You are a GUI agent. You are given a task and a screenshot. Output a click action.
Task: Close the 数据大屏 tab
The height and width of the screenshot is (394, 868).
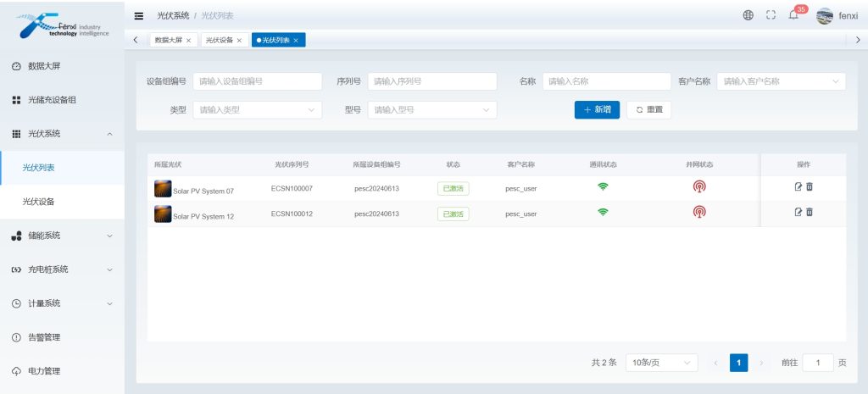point(188,40)
